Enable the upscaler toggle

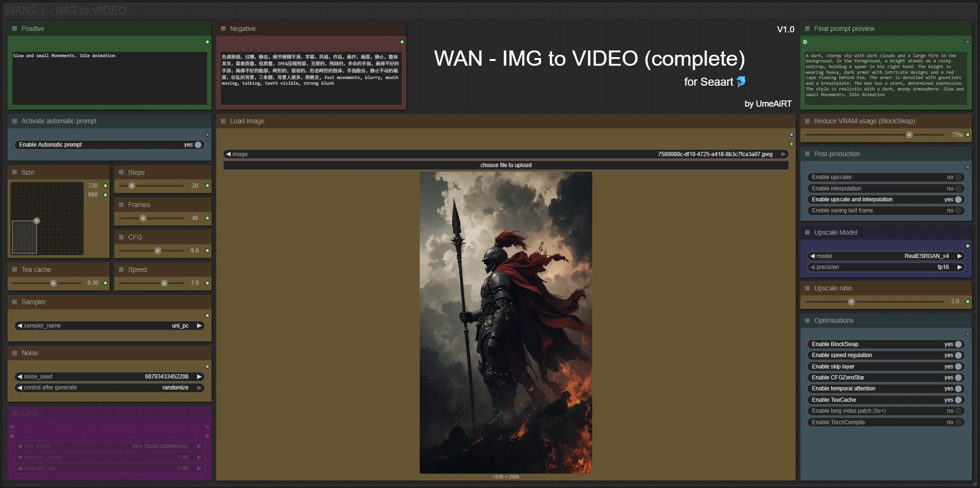point(958,177)
